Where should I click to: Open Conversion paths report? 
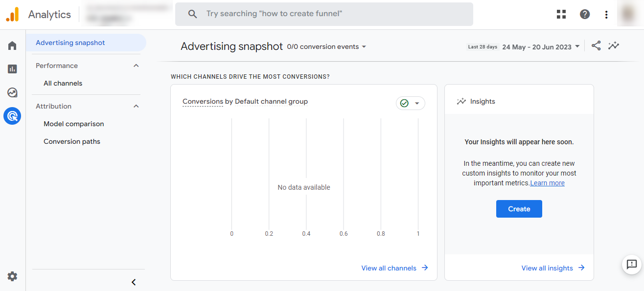[x=72, y=141]
